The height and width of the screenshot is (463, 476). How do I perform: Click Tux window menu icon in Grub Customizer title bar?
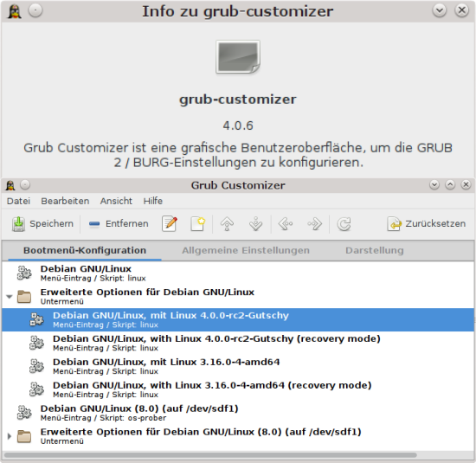10,185
